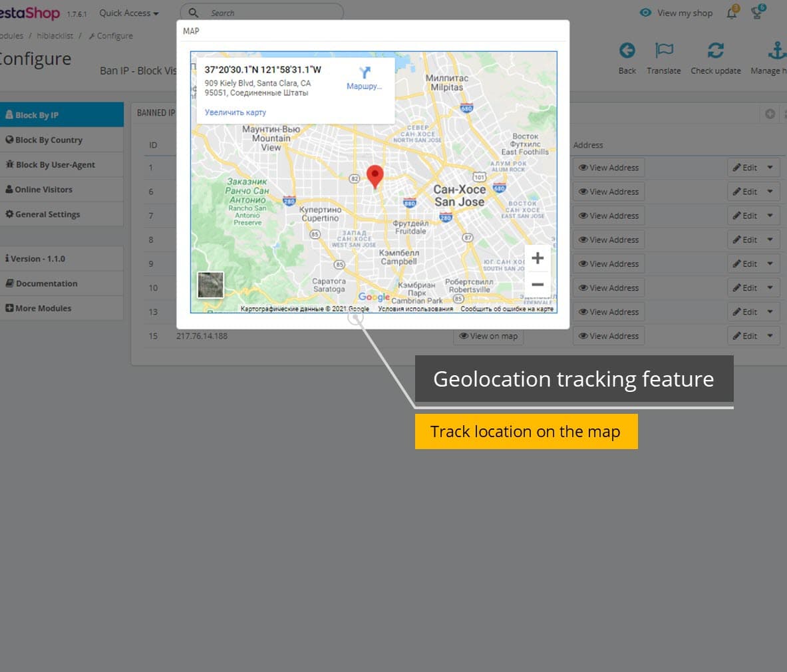
Task: Open the More Modules item
Action: pos(62,308)
